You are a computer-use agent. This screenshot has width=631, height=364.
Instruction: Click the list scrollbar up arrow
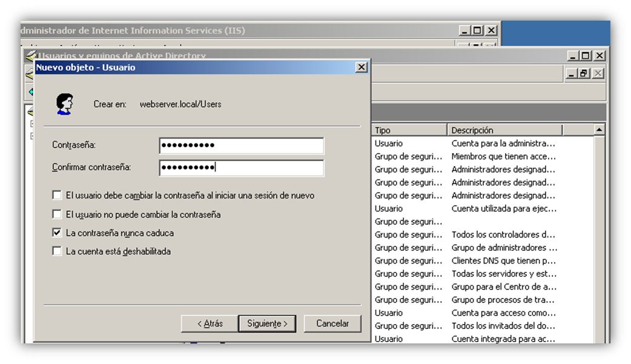click(x=600, y=130)
